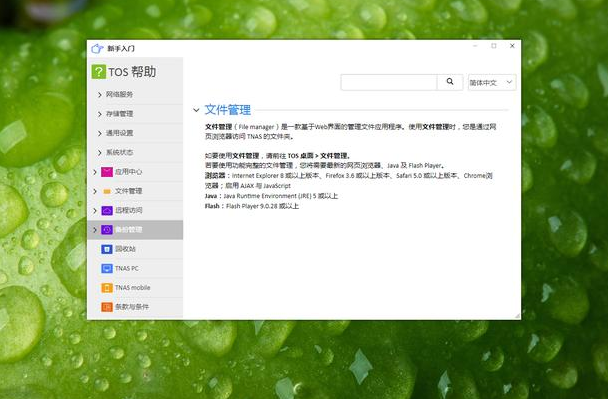Expand the 通用设置 section
The width and height of the screenshot is (608, 399).
click(x=100, y=133)
